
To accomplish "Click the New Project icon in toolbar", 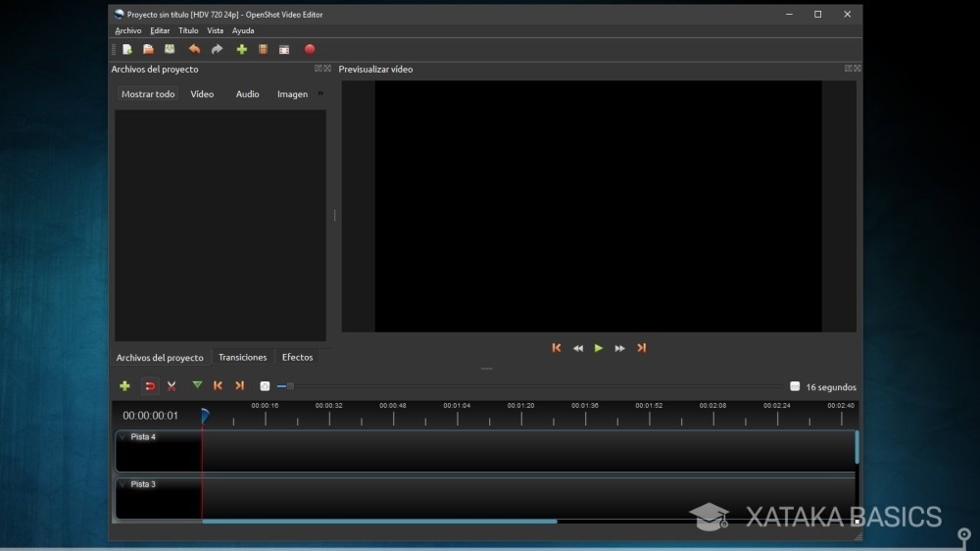I will 127,49.
